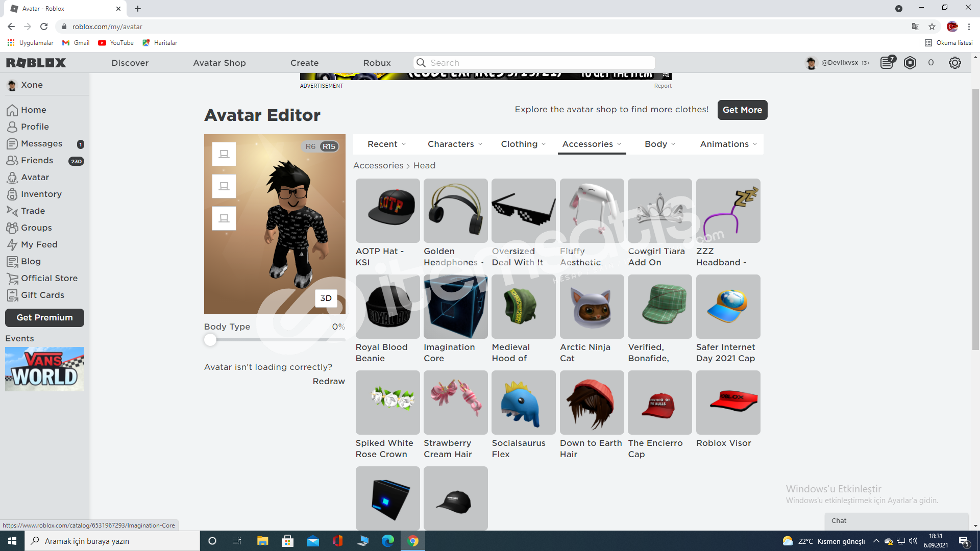Open the Gmail bookmark
This screenshot has width=980, height=551.
pyautogui.click(x=76, y=43)
